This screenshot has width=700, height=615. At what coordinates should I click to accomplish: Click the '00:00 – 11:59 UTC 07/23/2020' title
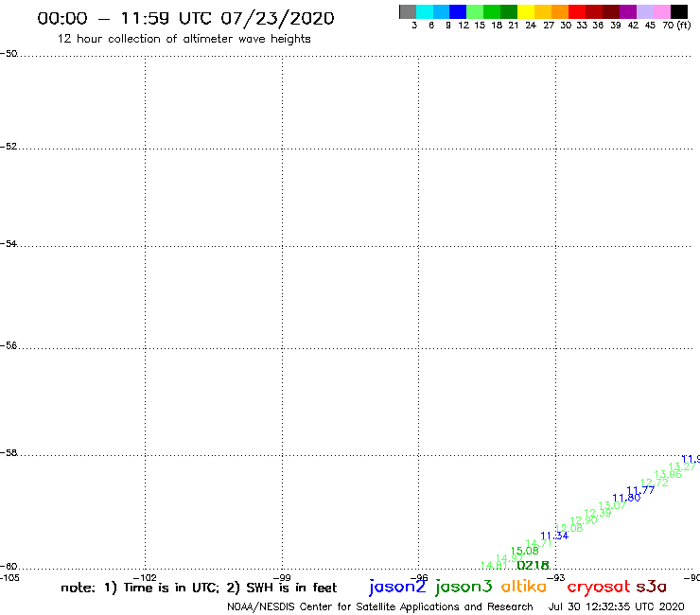click(x=185, y=18)
